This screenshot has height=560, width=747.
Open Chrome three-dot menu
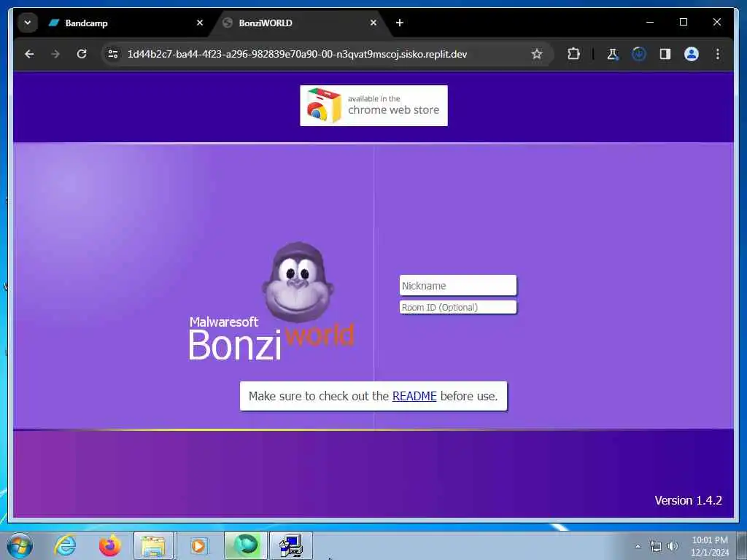[x=718, y=54]
